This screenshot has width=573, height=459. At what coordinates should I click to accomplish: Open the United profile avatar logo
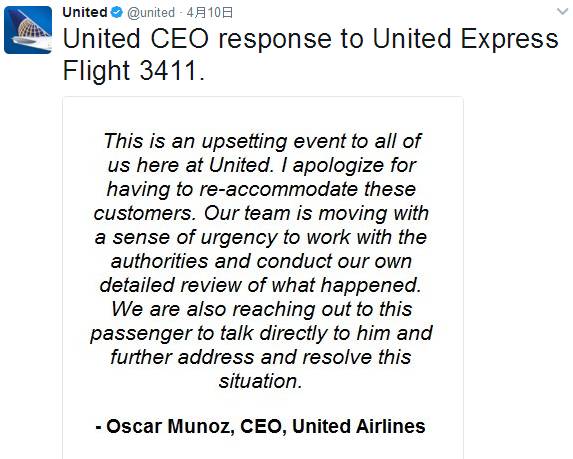coord(28,30)
